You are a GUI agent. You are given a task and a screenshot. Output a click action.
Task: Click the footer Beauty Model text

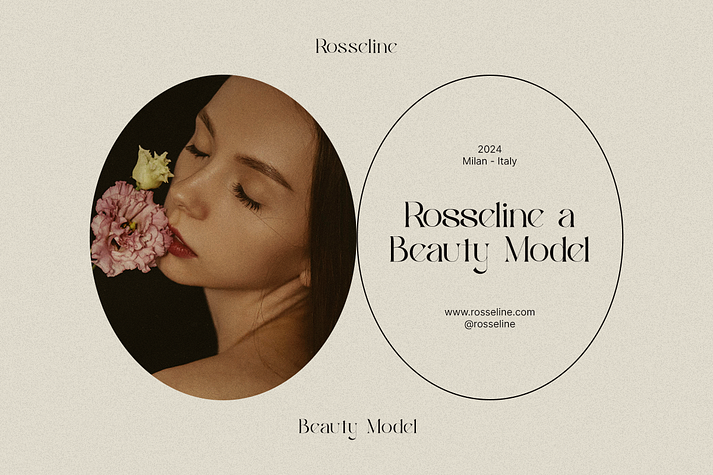point(357,427)
